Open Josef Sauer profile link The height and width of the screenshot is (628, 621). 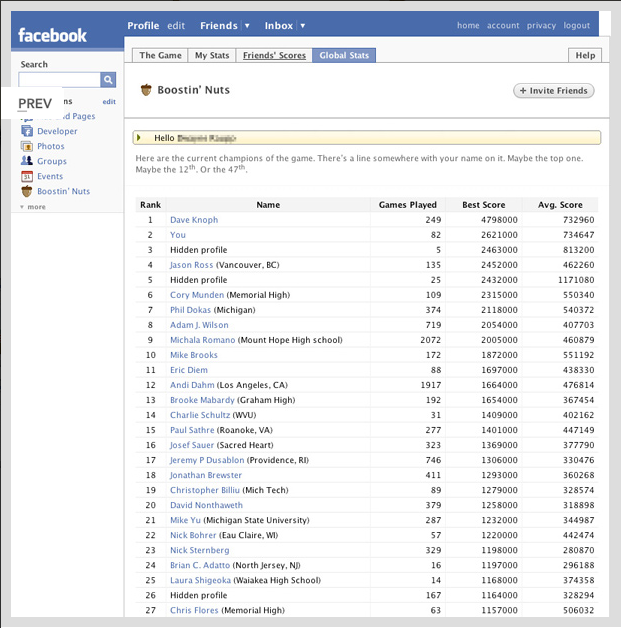(192, 445)
